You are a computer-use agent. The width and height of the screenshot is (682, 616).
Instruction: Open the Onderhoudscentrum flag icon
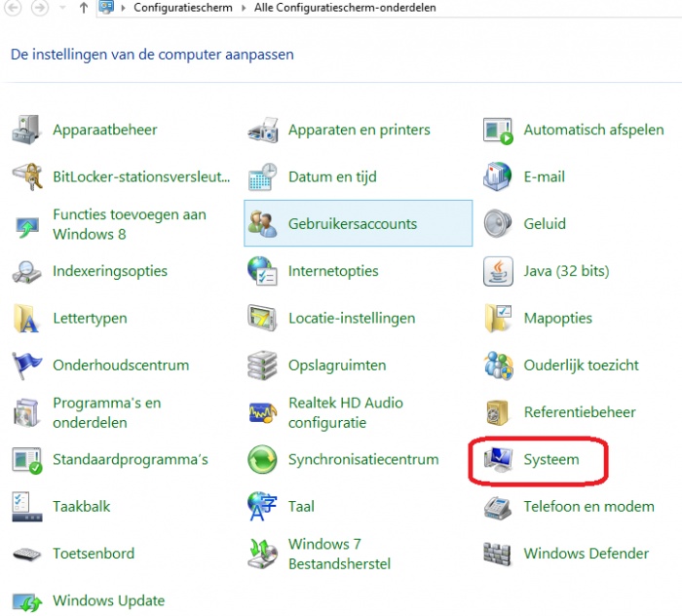[x=26, y=366]
